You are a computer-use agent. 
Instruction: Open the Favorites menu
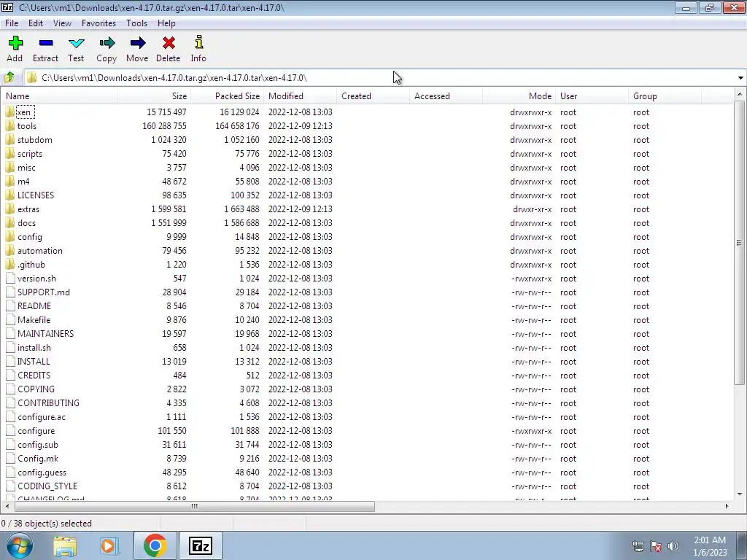pos(98,23)
